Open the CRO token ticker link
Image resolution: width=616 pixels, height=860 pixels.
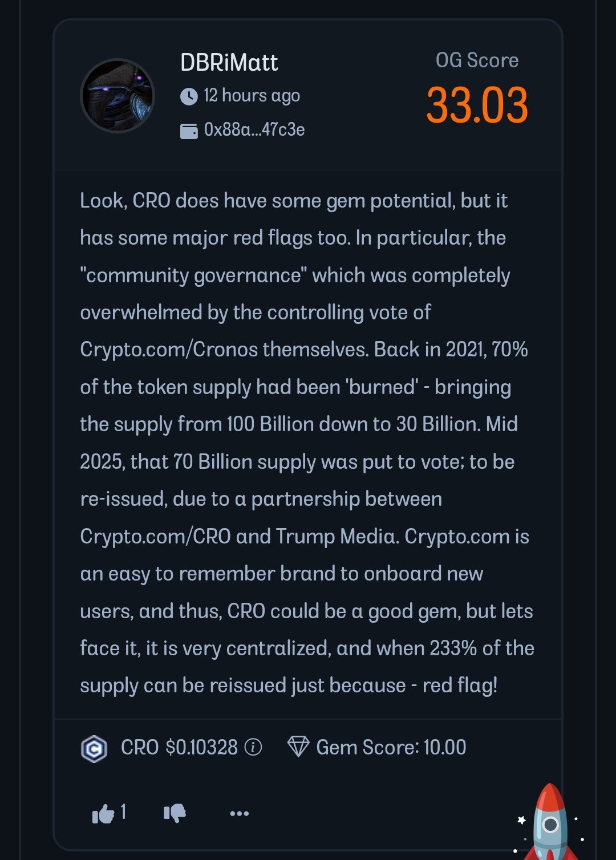click(139, 747)
